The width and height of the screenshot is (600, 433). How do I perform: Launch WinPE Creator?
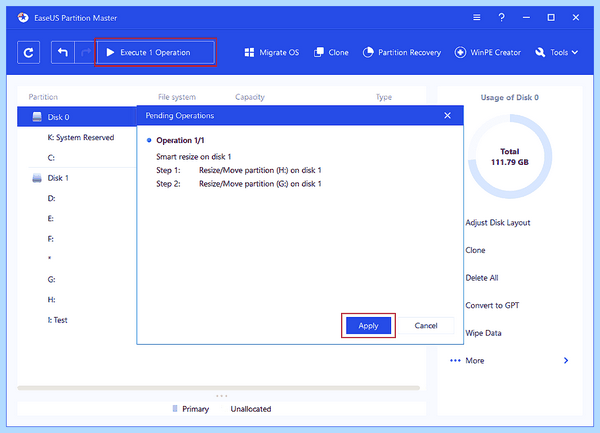coord(488,52)
